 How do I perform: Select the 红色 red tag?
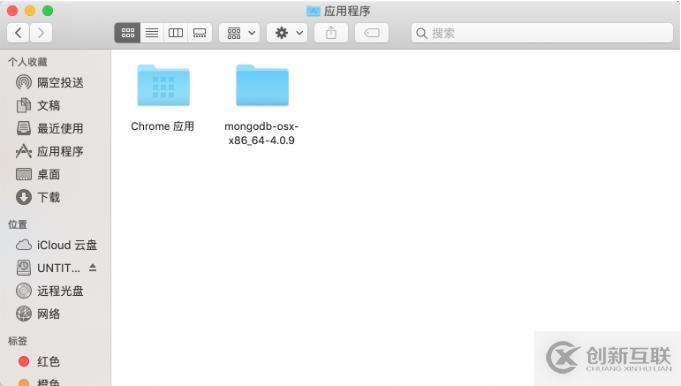[39, 361]
